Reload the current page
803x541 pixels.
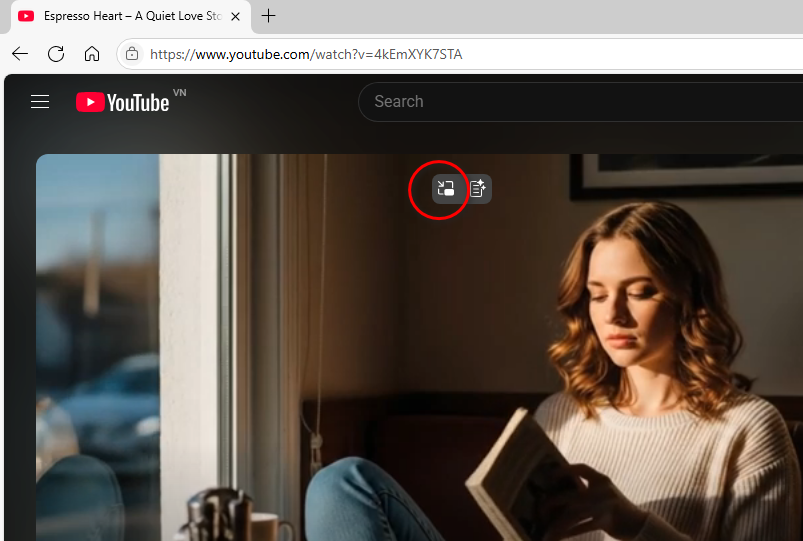pyautogui.click(x=56, y=54)
